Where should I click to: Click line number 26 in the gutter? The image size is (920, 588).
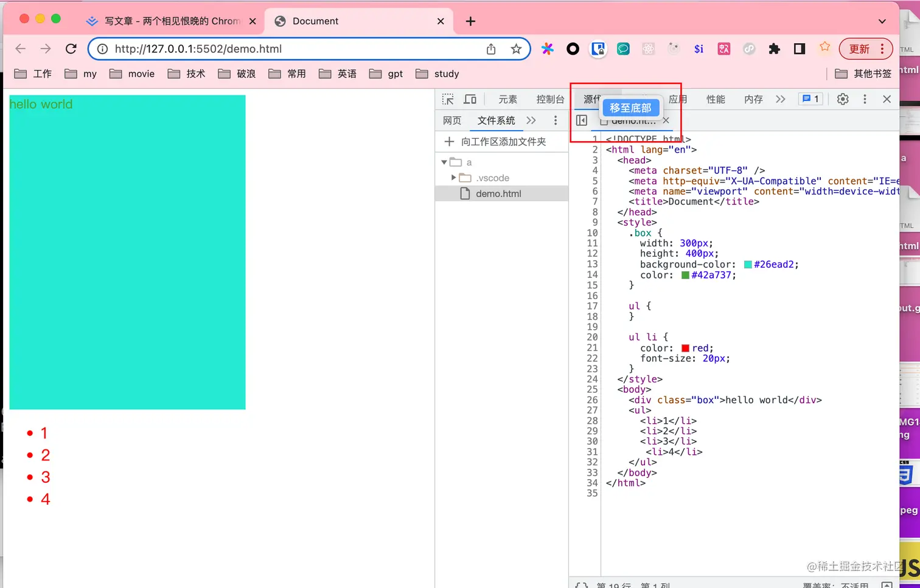point(592,400)
